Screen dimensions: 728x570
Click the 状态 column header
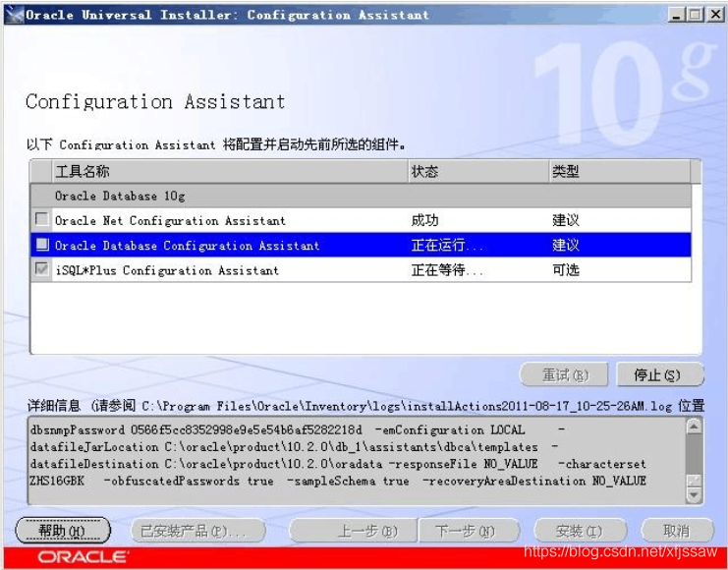[478, 171]
